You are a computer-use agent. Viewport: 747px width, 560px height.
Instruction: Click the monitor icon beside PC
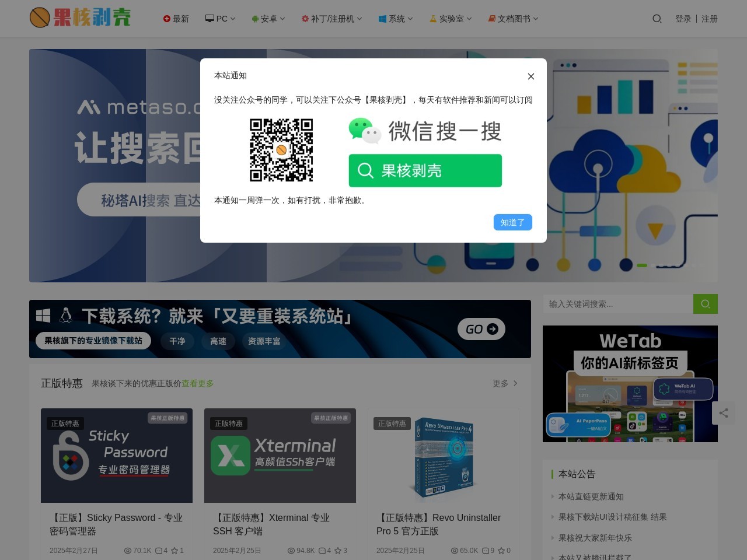[210, 19]
